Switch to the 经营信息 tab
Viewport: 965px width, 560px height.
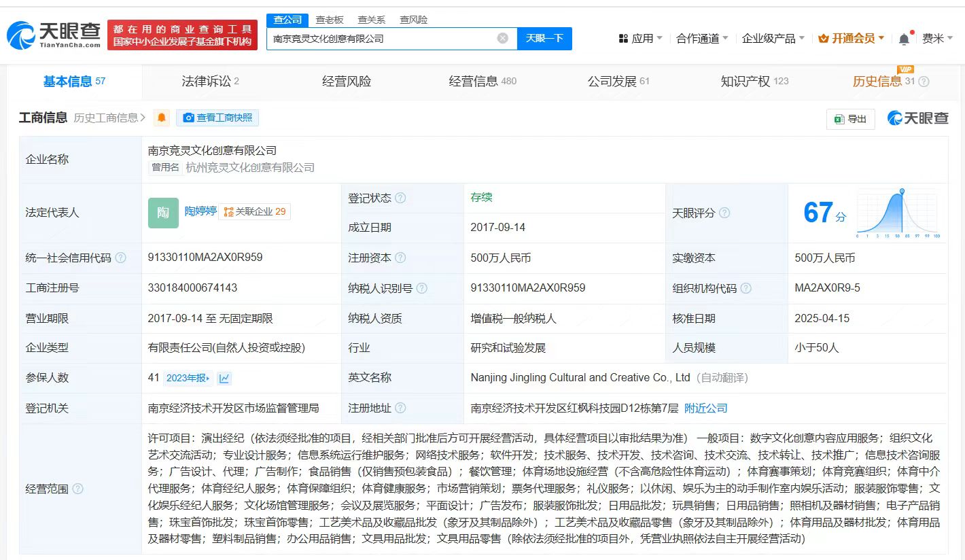(x=482, y=82)
